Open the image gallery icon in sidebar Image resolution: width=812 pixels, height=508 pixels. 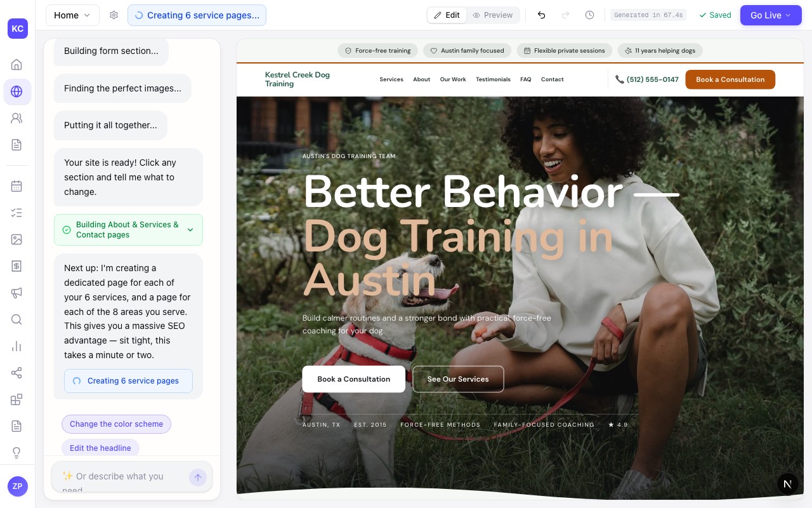click(17, 239)
